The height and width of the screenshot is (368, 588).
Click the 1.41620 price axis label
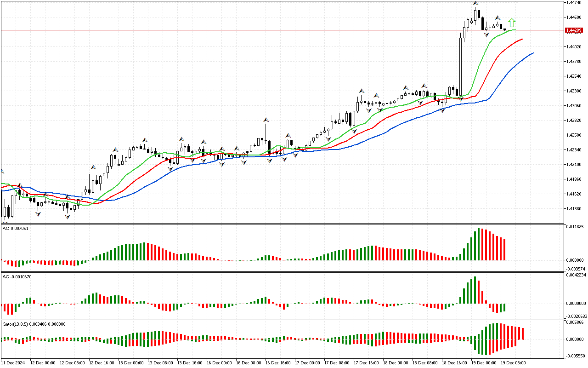tap(574, 194)
